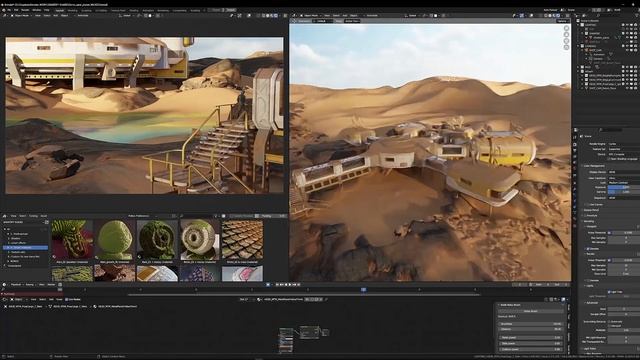Switch to the Scripting workspace tab
This screenshot has width=640, height=360.
[196, 10]
